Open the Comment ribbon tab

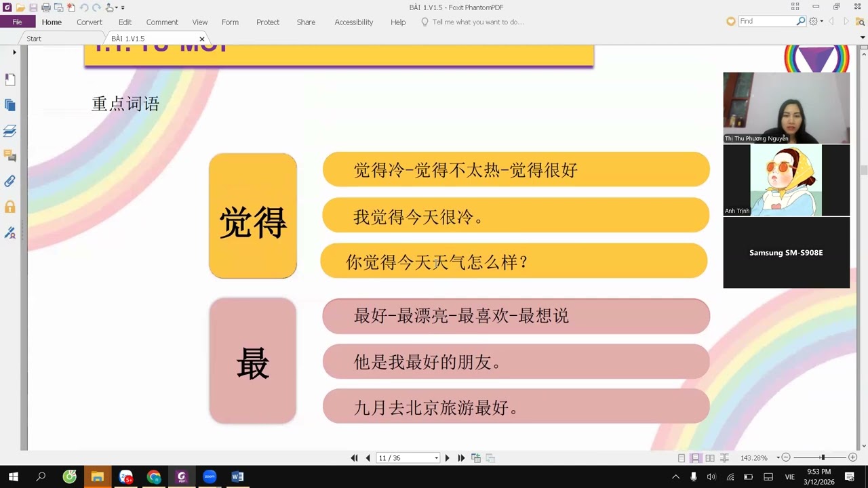pos(162,22)
